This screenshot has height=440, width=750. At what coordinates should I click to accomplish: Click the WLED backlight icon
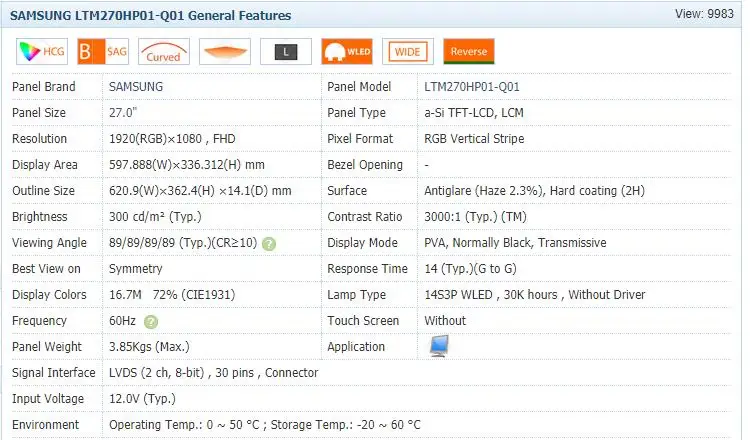pyautogui.click(x=347, y=51)
